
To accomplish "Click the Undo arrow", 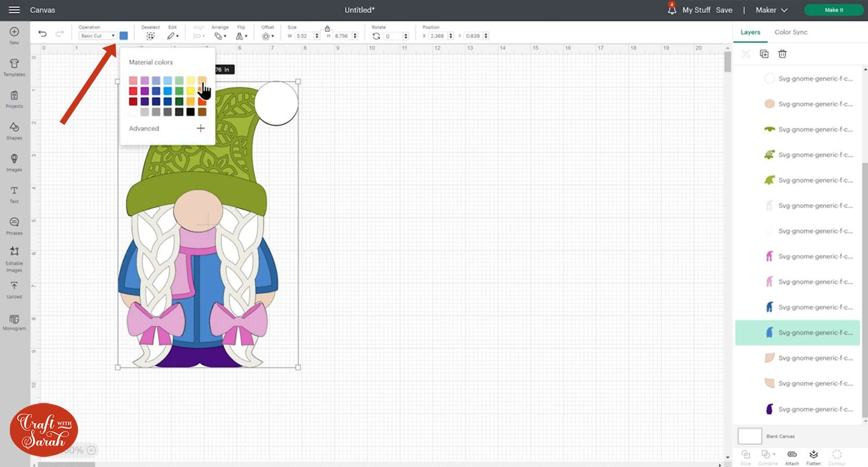I will (x=42, y=34).
